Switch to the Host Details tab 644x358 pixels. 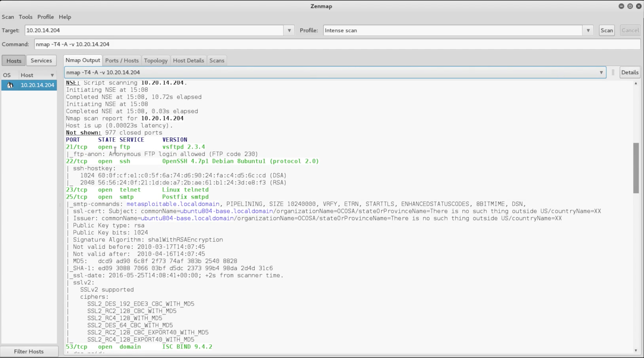pos(188,60)
